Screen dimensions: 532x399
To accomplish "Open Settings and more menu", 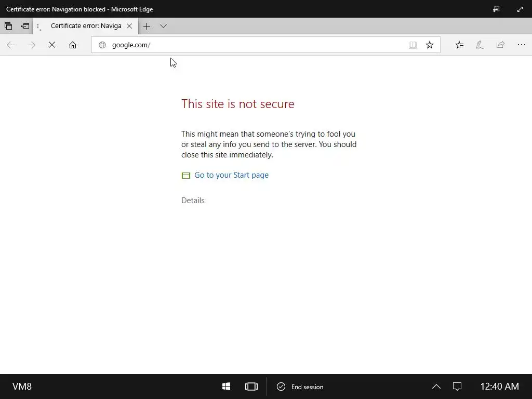I will tap(521, 45).
